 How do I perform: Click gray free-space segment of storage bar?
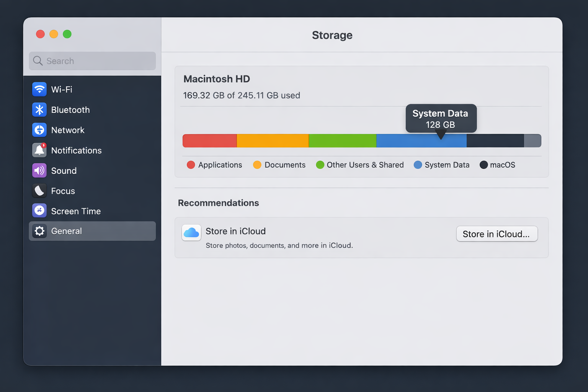point(532,140)
